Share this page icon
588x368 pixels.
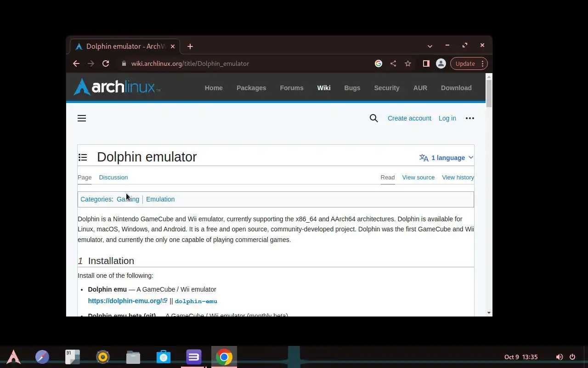coord(393,63)
